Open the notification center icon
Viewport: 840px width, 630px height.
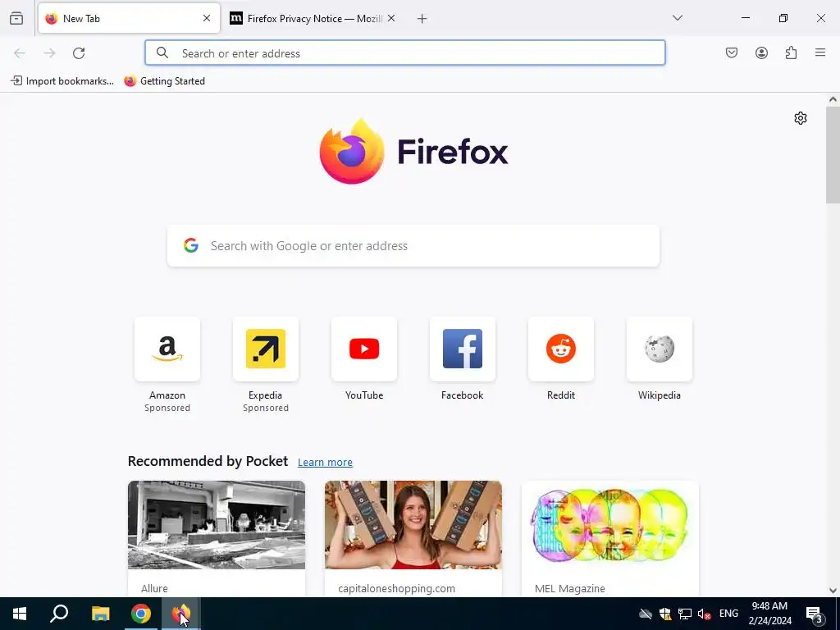coord(815,614)
